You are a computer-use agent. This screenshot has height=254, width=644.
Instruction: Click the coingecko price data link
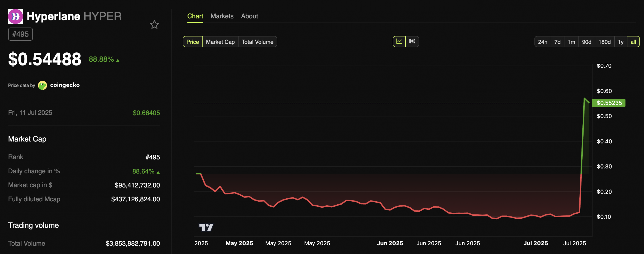(x=65, y=85)
